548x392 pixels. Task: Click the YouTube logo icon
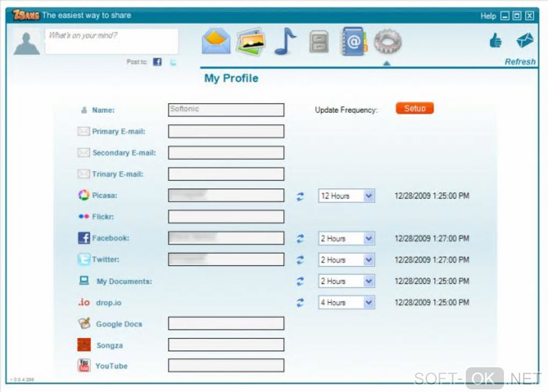click(84, 366)
